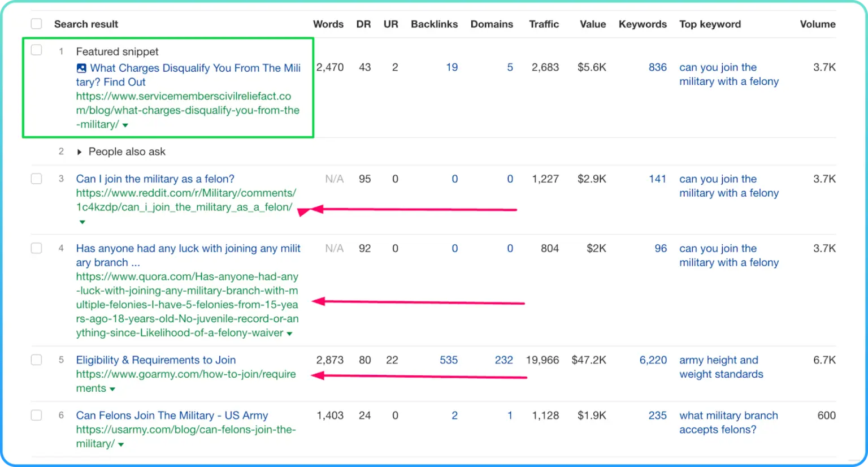
Task: Select the Reddit result row checkbox
Action: tap(37, 179)
